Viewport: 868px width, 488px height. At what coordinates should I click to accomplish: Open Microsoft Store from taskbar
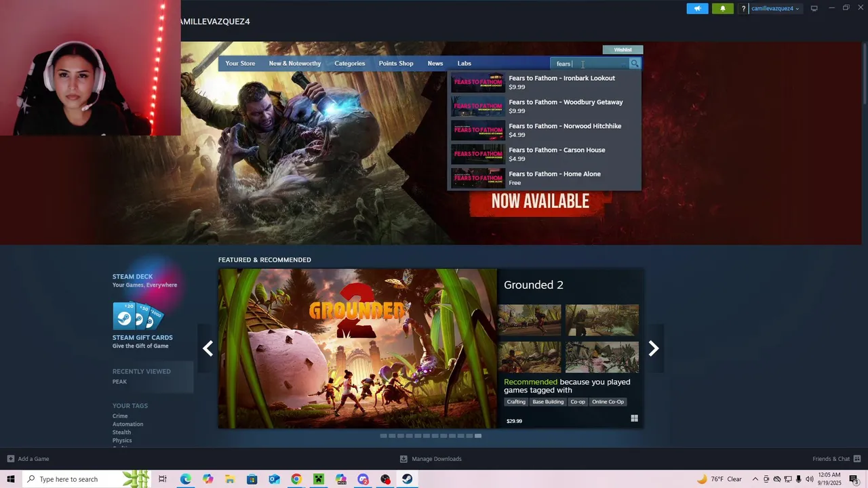(x=252, y=479)
